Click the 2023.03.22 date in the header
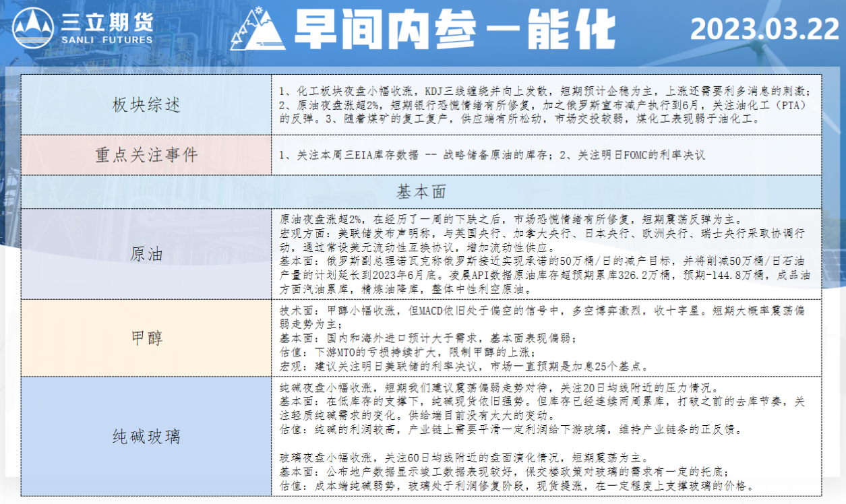The width and height of the screenshot is (846, 504). pos(764,29)
